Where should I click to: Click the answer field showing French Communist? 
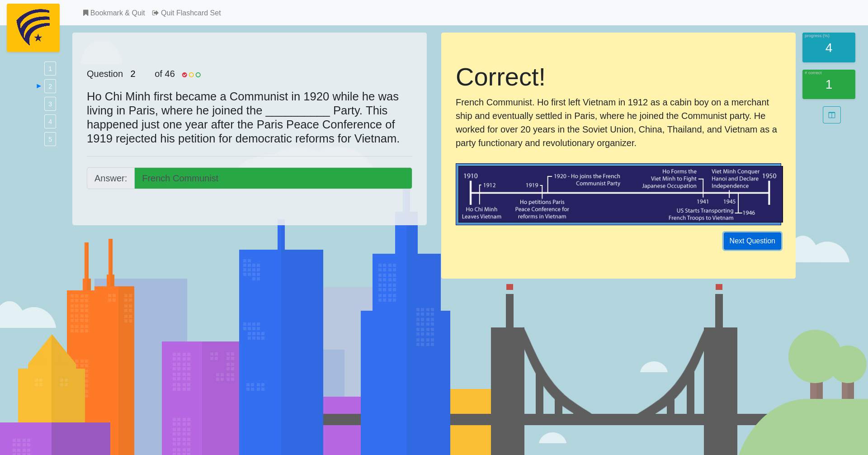(x=273, y=178)
